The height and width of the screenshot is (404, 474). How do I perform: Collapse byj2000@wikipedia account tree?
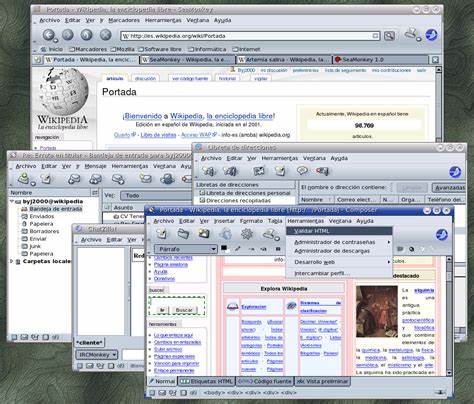[x=12, y=201]
